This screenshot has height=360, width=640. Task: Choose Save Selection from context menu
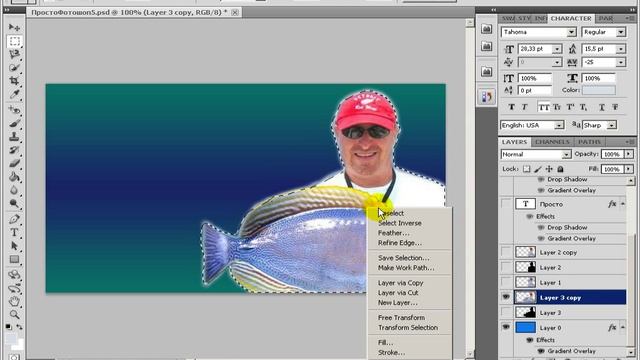click(403, 258)
